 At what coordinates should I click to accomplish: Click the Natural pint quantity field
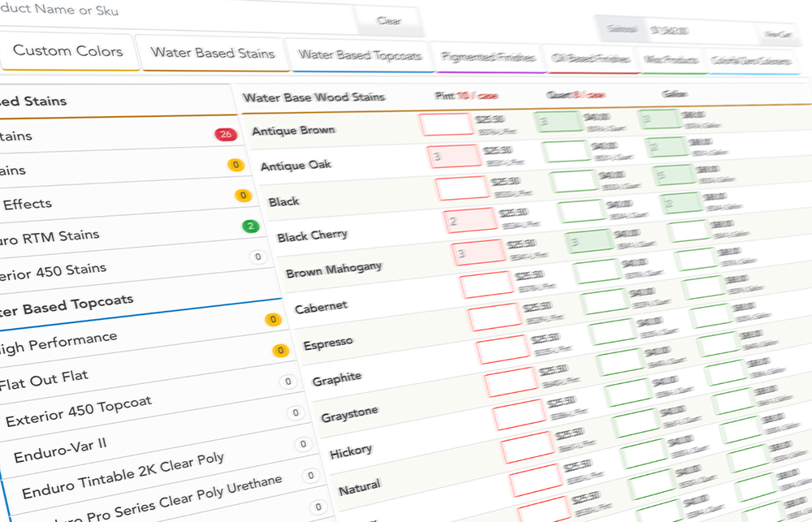[527, 449]
